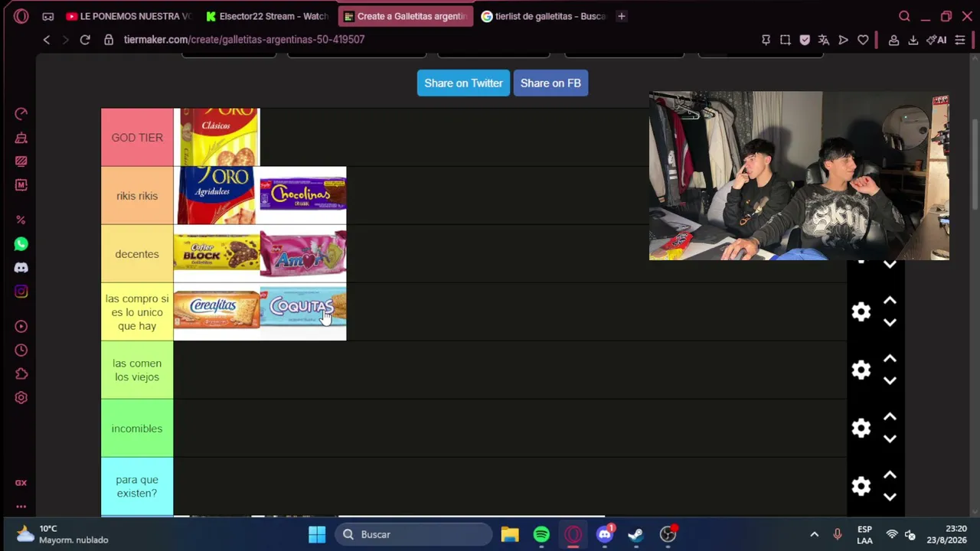Open the profile account icon

[x=893, y=40]
